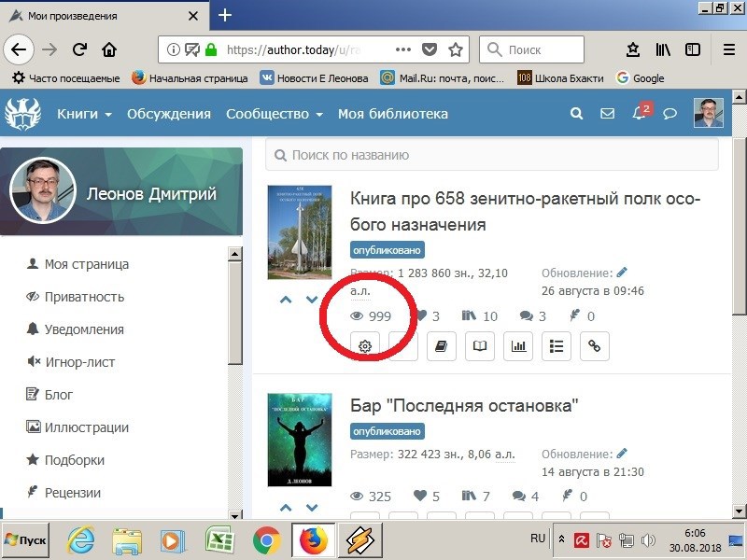Image resolution: width=747 pixels, height=560 pixels.
Task: Open the chat bubble icon in header
Action: click(669, 114)
